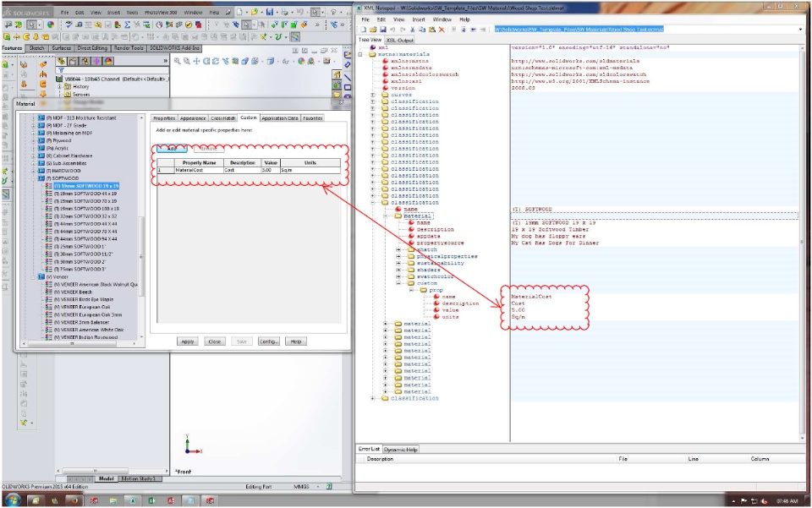Image resolution: width=812 pixels, height=508 pixels.
Task: Click the New document icon in SolidWorks
Action: tap(239, 12)
